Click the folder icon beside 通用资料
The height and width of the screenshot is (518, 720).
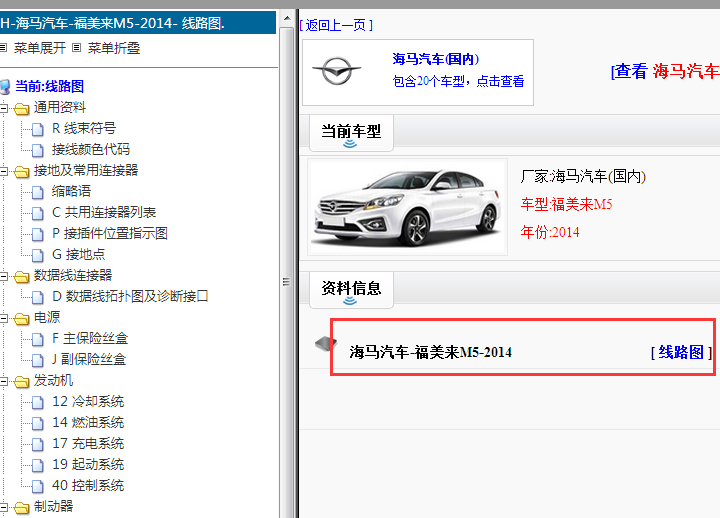click(x=21, y=109)
